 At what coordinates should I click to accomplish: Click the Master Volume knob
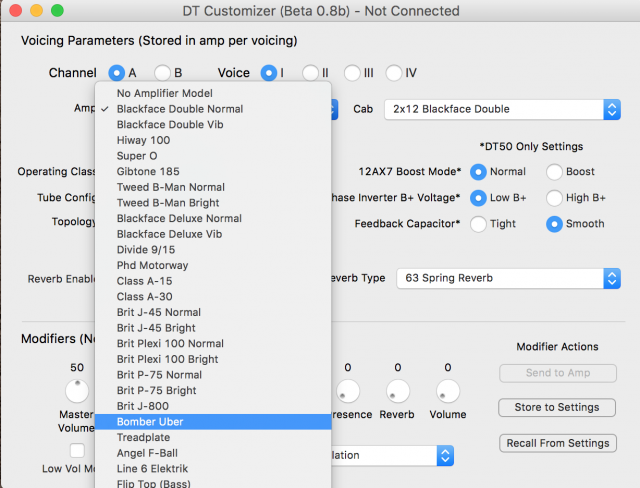[77, 391]
